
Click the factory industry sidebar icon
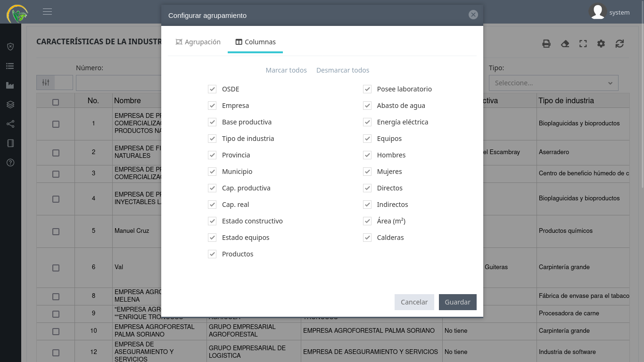10,85
